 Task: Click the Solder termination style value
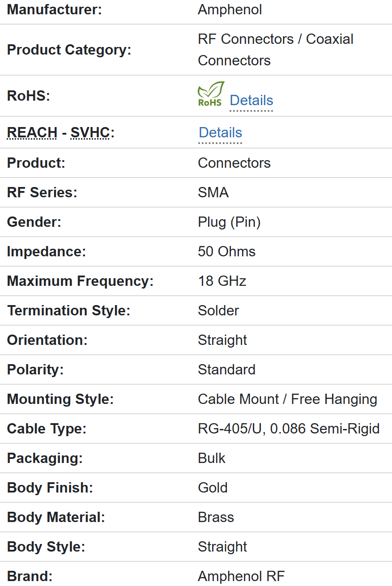point(218,310)
